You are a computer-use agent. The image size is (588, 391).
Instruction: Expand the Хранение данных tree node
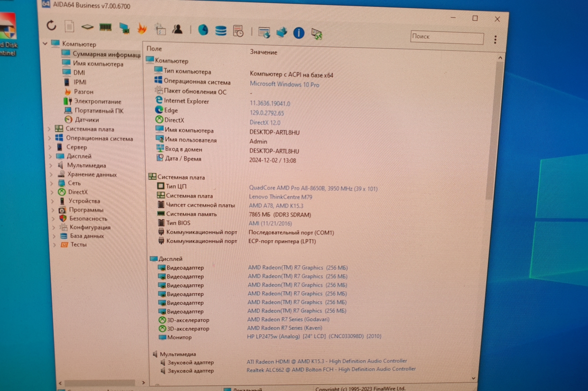click(x=51, y=175)
